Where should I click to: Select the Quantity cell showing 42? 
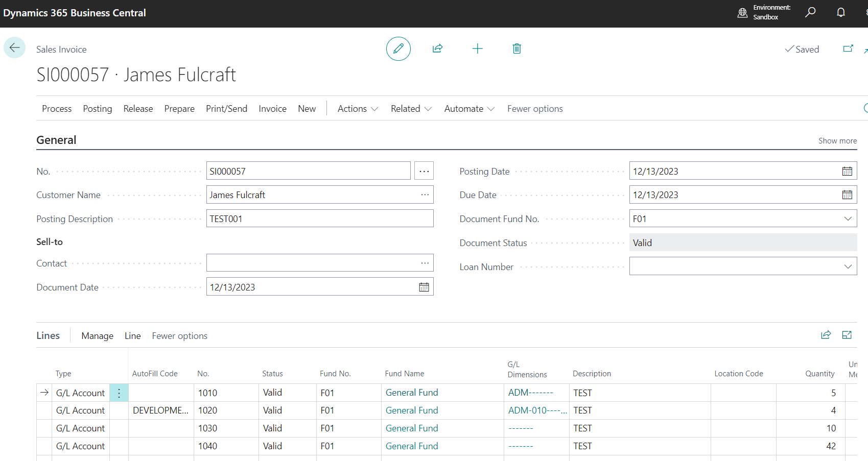pyautogui.click(x=811, y=446)
